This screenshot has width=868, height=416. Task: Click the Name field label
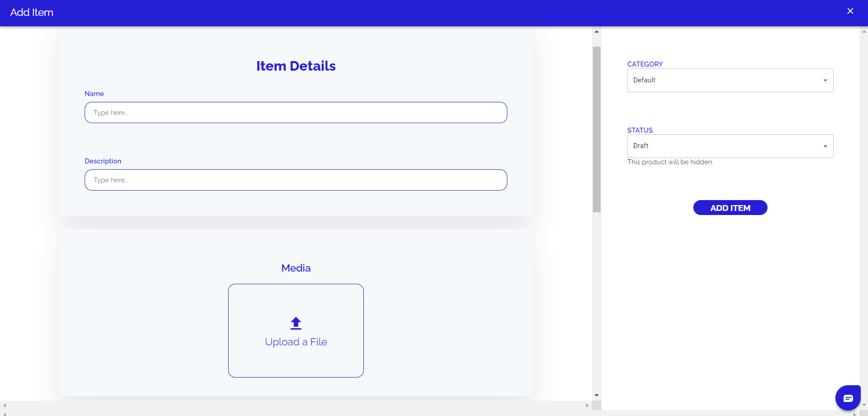click(94, 94)
